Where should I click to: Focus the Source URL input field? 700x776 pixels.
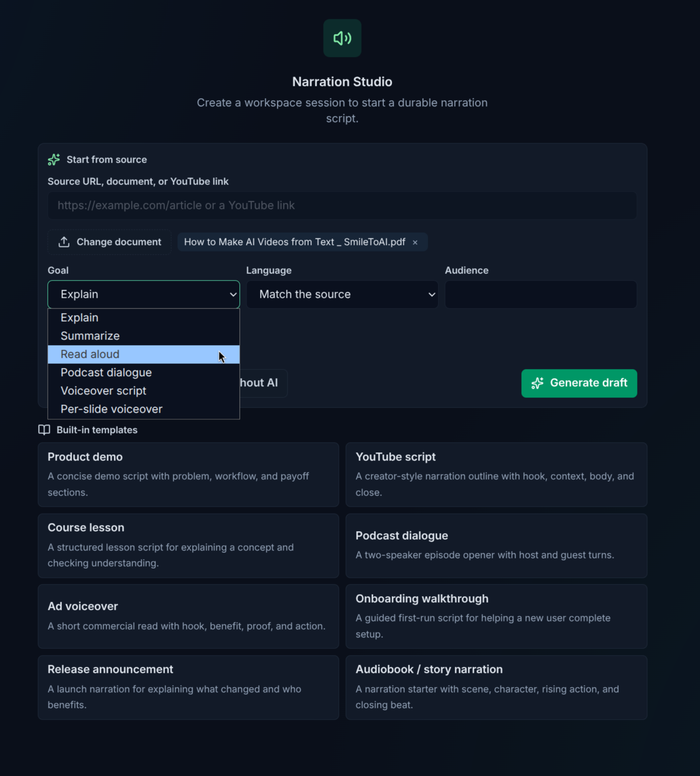pos(342,205)
